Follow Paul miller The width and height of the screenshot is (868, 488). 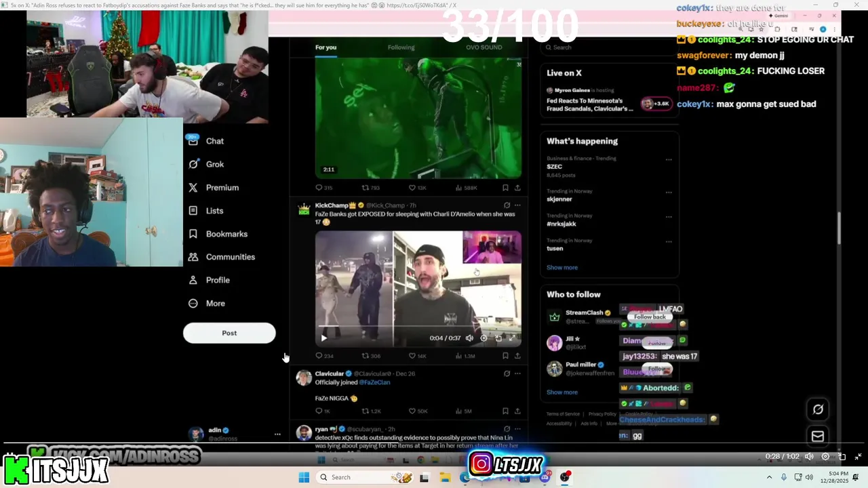pos(656,369)
